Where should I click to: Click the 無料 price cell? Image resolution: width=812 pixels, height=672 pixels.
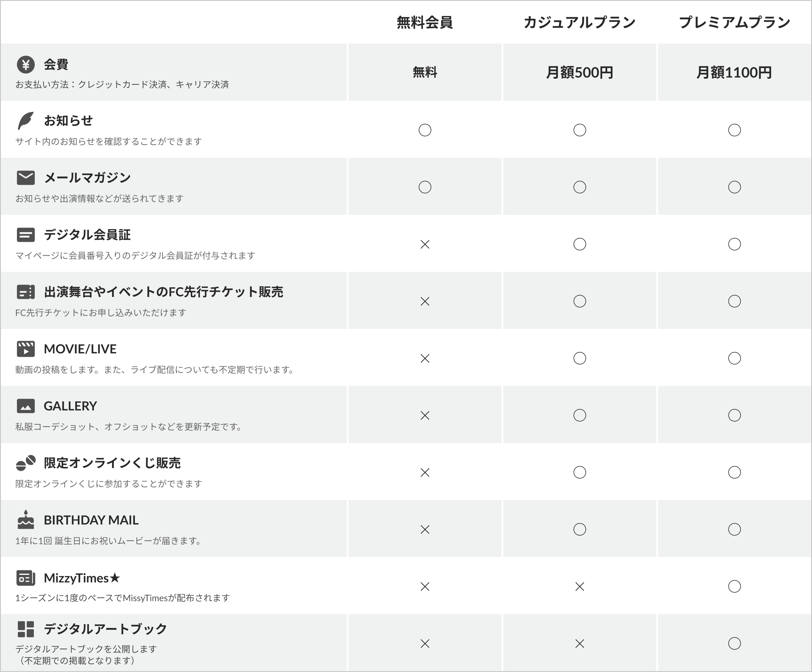(425, 72)
